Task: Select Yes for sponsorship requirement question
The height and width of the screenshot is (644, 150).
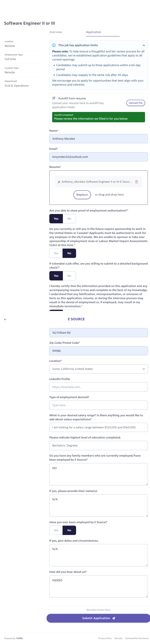Action: pyautogui.click(x=56, y=253)
